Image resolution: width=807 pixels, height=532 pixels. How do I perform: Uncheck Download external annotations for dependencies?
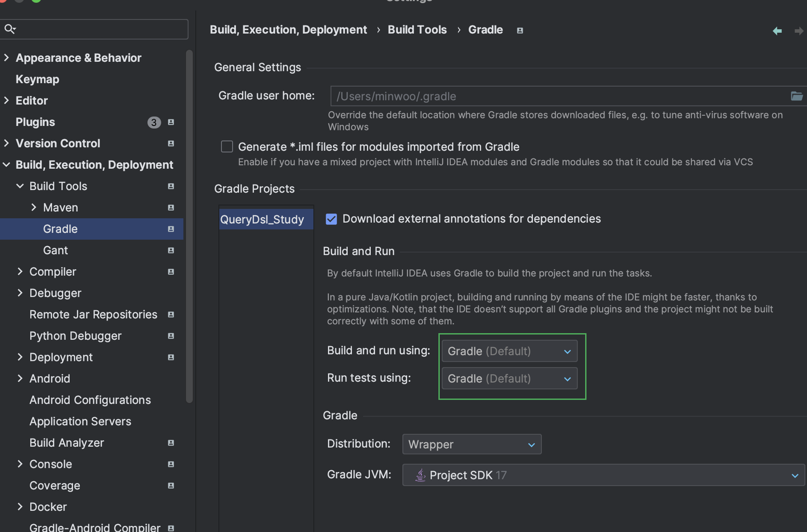pos(331,219)
